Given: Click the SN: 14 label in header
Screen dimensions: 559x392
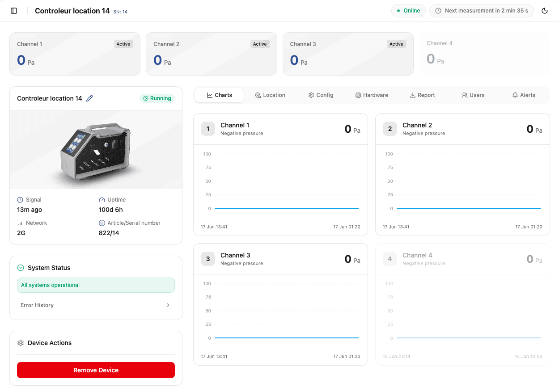Looking at the screenshot, I should point(120,12).
